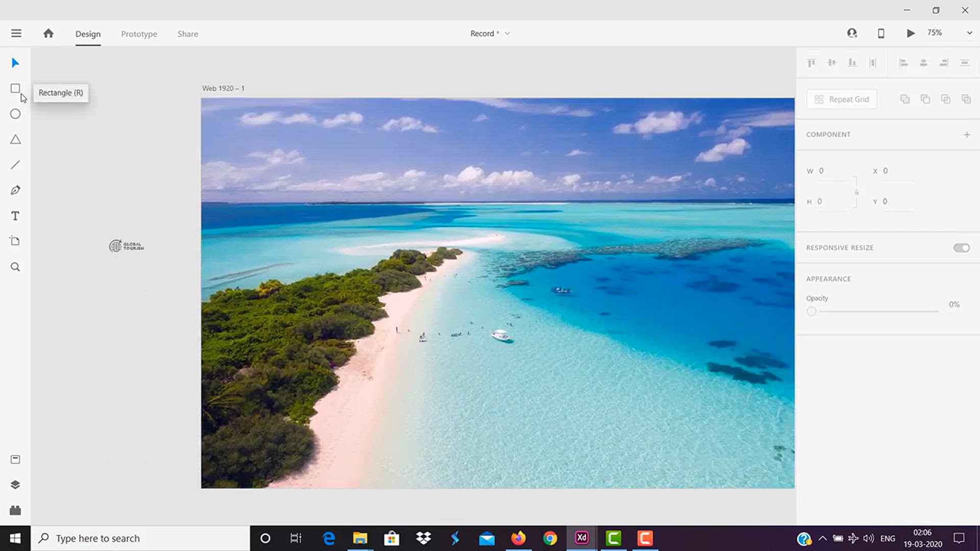Select the Web 1920 – 1 artboard label
The width and height of the screenshot is (980, 551).
(x=223, y=88)
